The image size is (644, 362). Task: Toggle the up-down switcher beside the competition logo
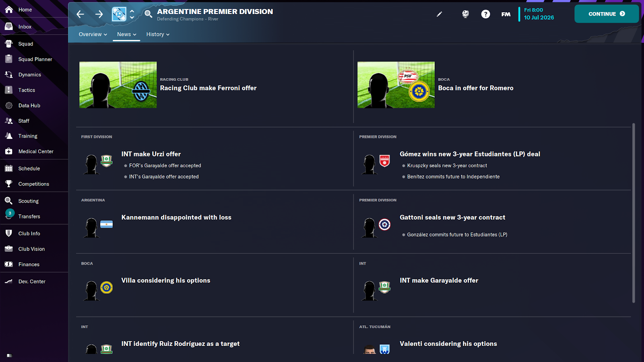[132, 14]
